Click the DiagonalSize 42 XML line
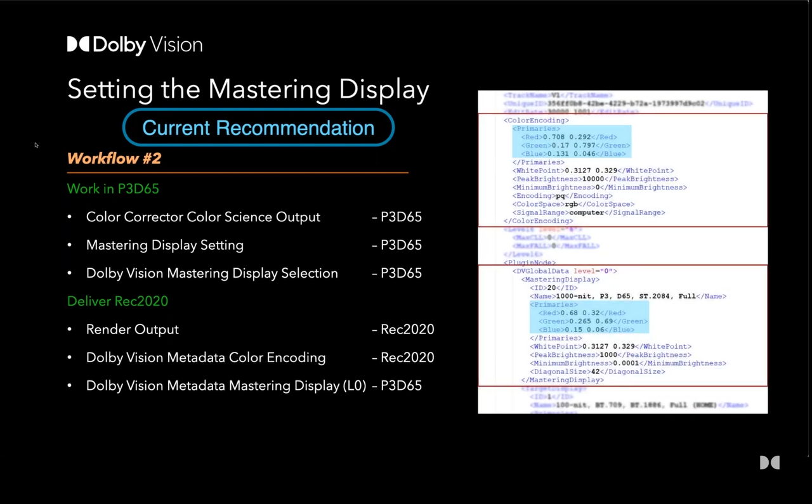This screenshot has height=504, width=812. coord(597,372)
